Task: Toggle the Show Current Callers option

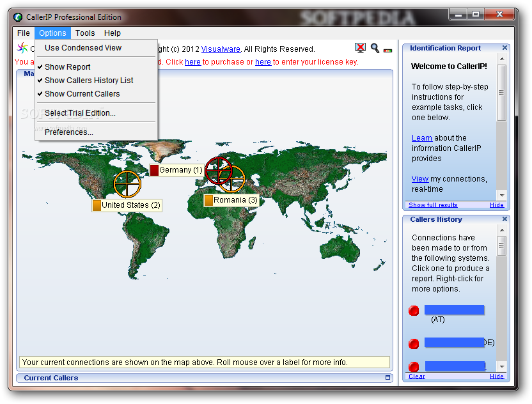Action: coord(97,94)
